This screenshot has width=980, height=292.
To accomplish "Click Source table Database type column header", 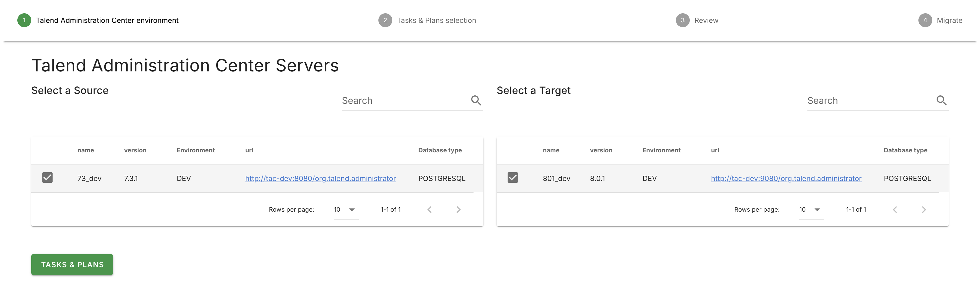I will (x=440, y=150).
